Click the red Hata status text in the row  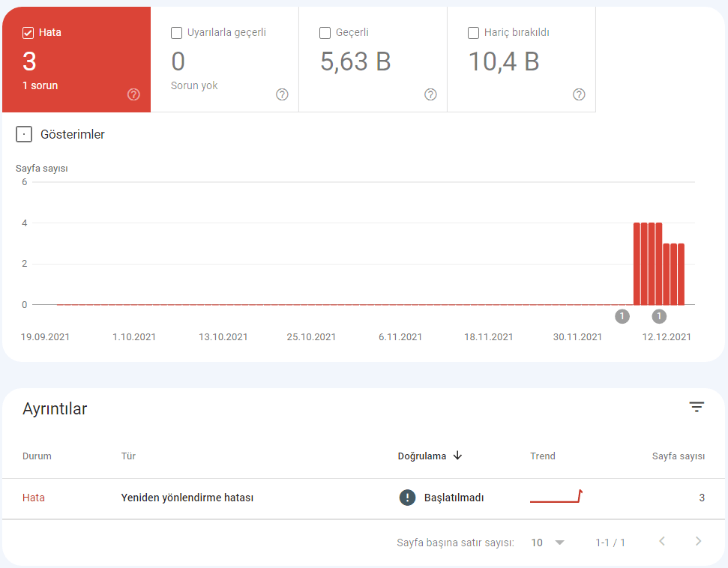click(x=34, y=498)
